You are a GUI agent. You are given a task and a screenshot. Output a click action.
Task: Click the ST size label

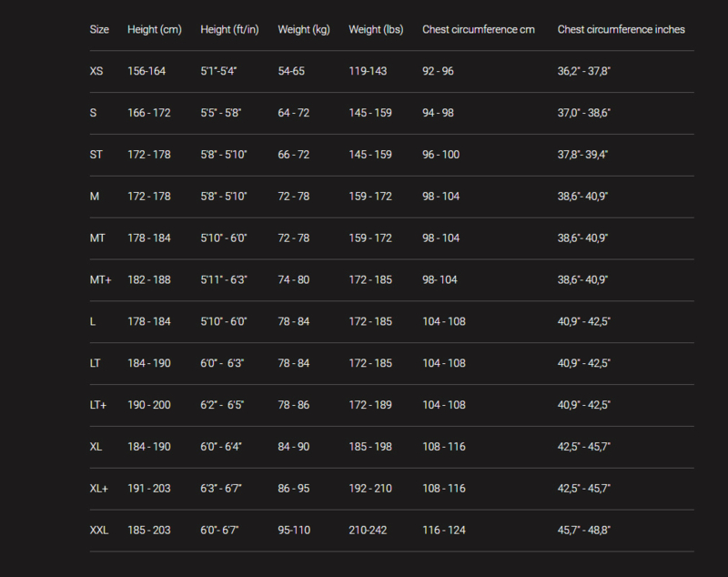tap(96, 155)
